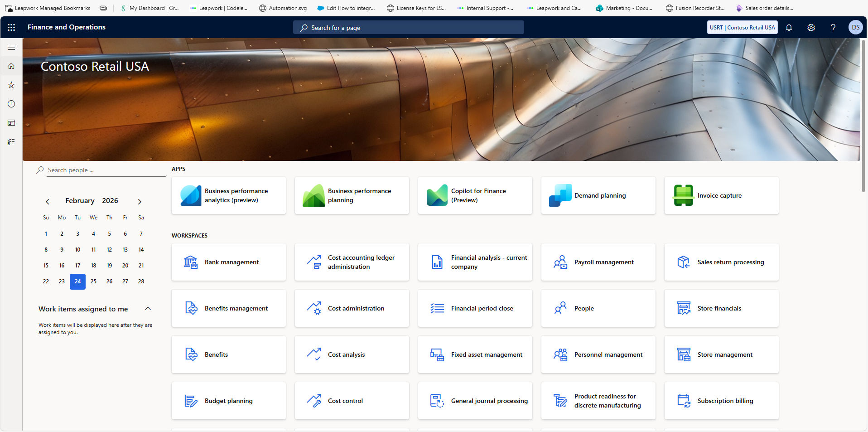The image size is (868, 432).
Task: Open the app launcher waffle icon
Action: coord(11,27)
